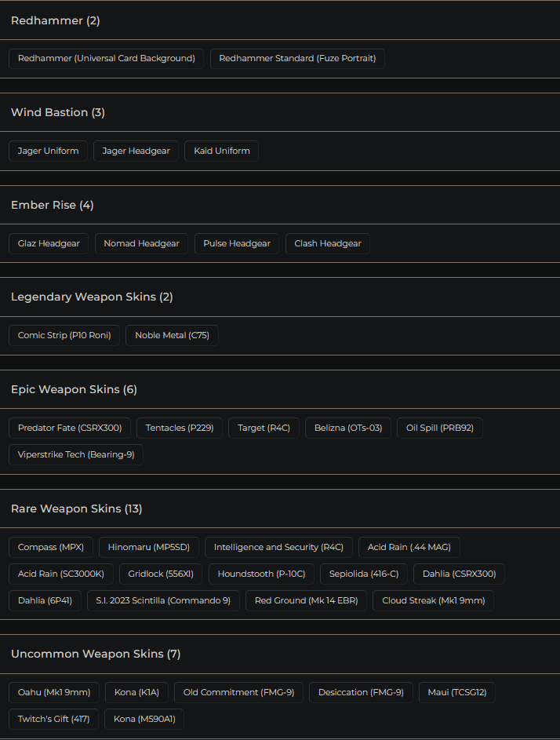This screenshot has height=740, width=560.
Task: Click the Redhammer (Universal Card Background) tag
Action: (106, 59)
